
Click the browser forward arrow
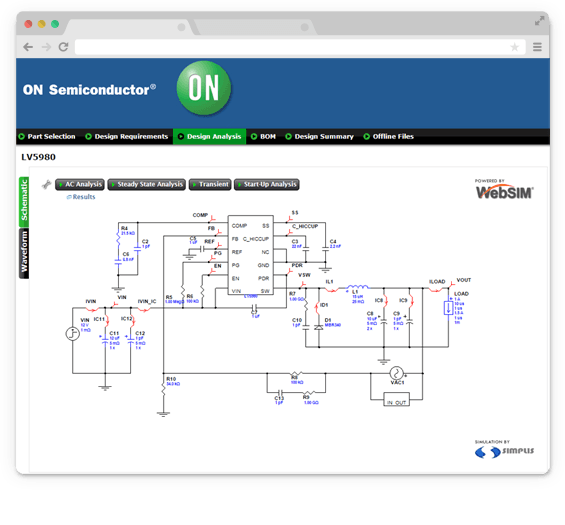click(x=46, y=47)
